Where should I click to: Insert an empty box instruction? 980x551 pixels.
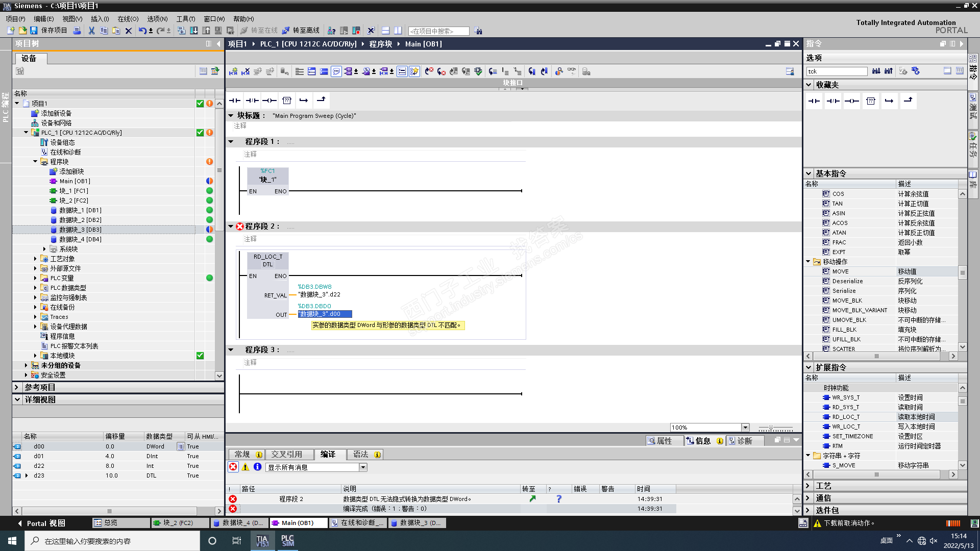pos(287,100)
